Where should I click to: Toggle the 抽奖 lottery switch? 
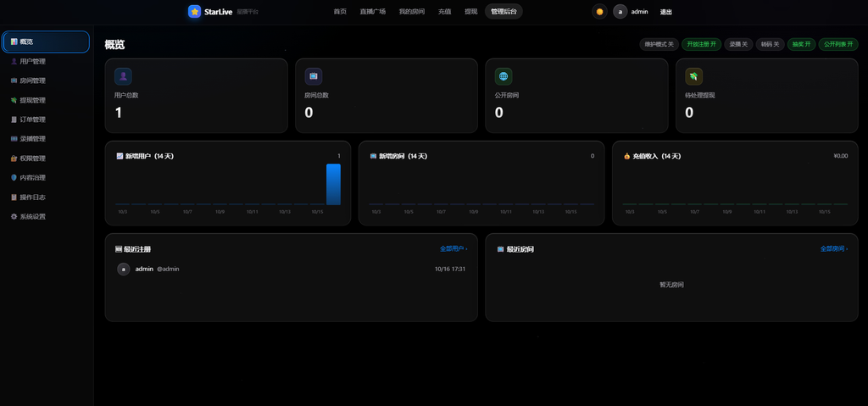point(802,44)
